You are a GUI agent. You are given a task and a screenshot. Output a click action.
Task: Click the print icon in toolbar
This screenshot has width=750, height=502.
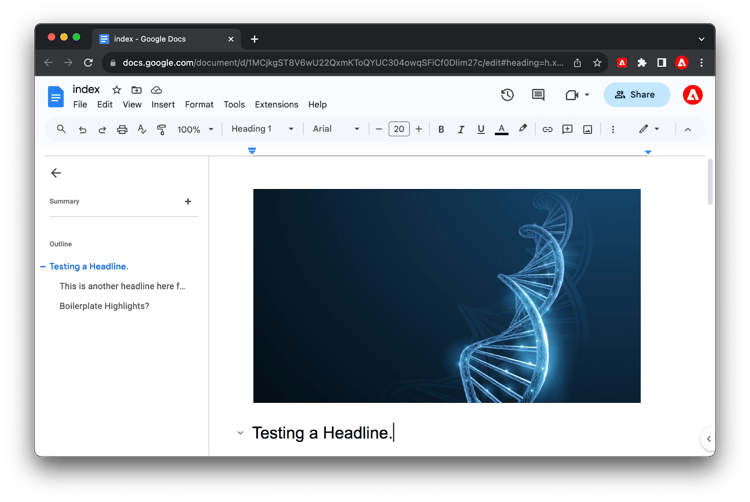(122, 129)
